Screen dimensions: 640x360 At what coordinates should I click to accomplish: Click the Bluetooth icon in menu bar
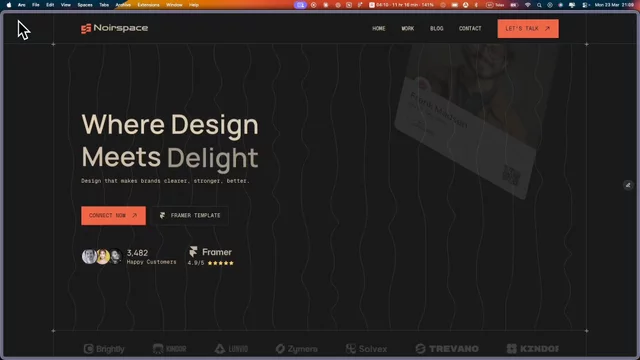[476, 5]
